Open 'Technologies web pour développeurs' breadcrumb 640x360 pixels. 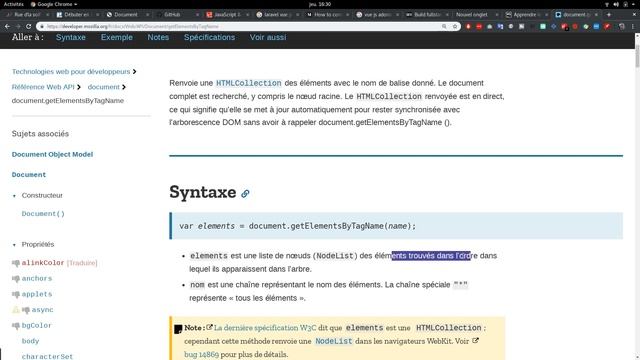71,71
